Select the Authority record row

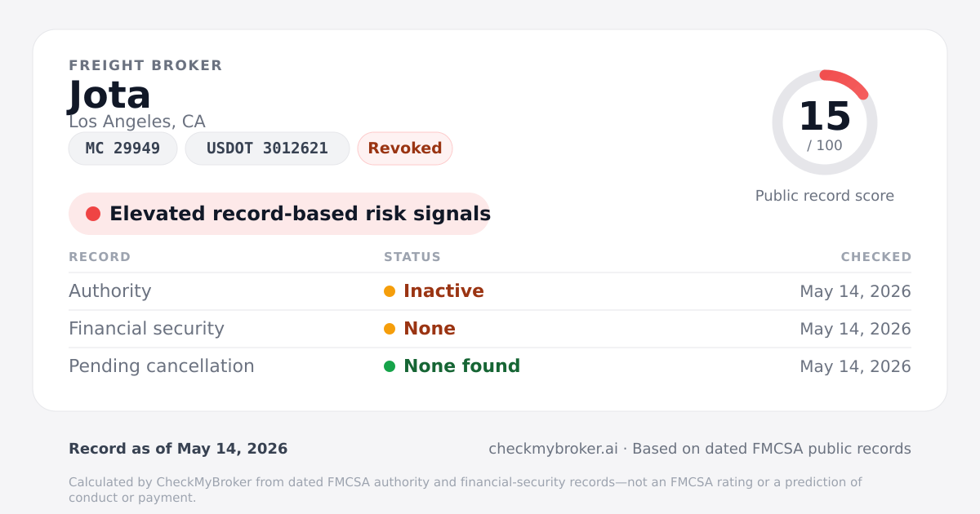(490, 291)
